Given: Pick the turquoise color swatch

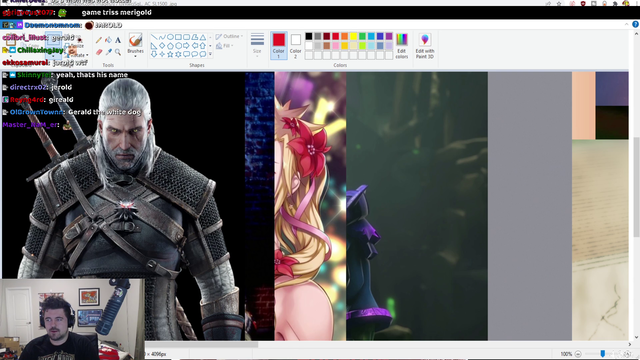Looking at the screenshot, I should [371, 37].
